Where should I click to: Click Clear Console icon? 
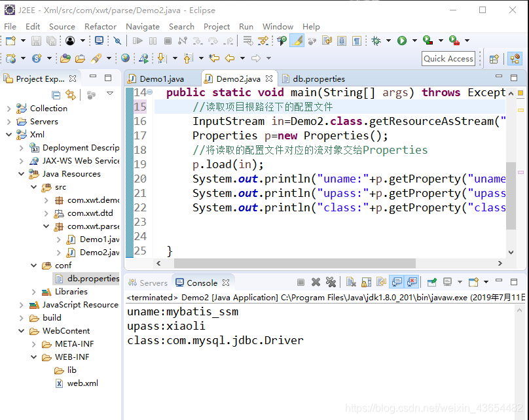click(351, 282)
